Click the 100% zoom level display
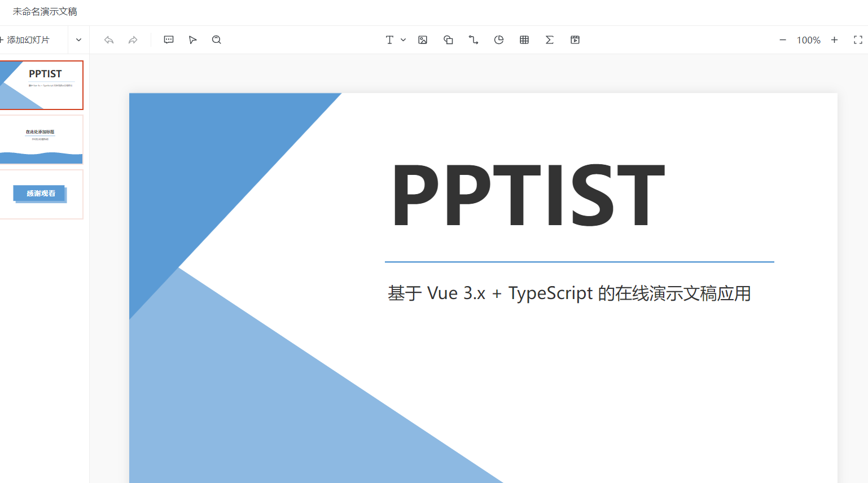 pos(808,39)
